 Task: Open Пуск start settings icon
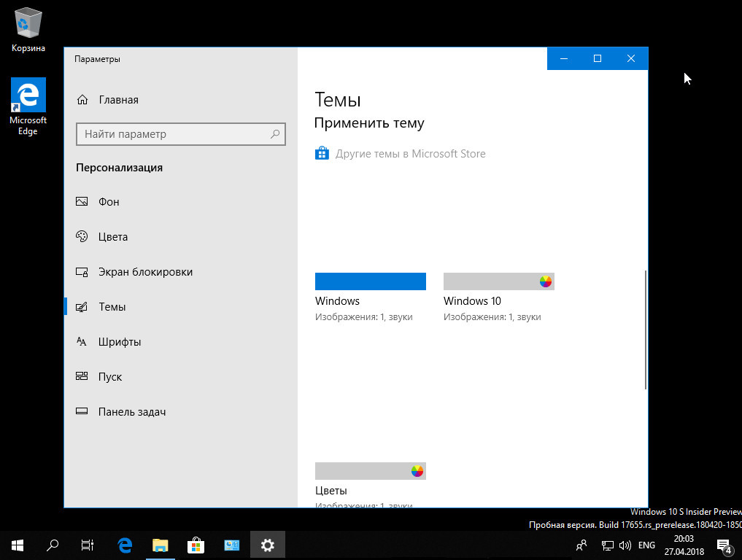82,376
